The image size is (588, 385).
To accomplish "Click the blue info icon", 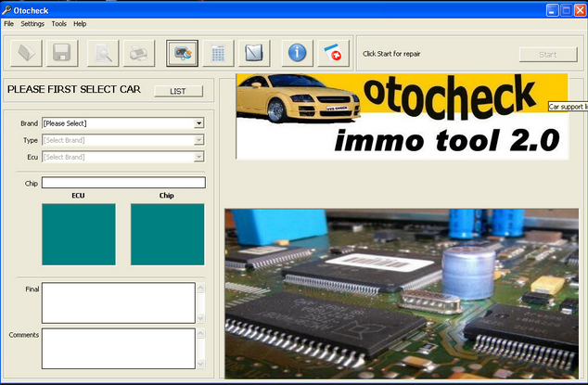I will (298, 53).
